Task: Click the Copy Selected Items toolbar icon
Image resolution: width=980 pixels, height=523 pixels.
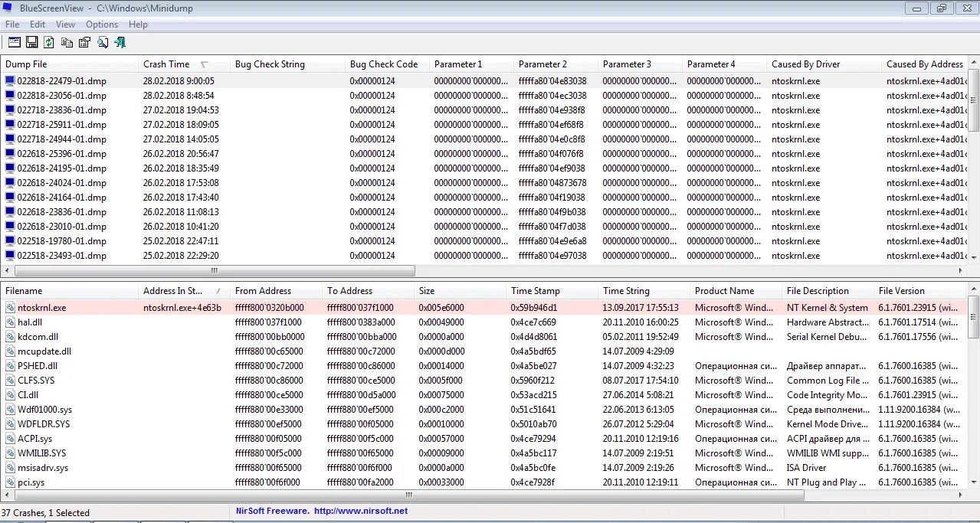Action: click(x=66, y=42)
